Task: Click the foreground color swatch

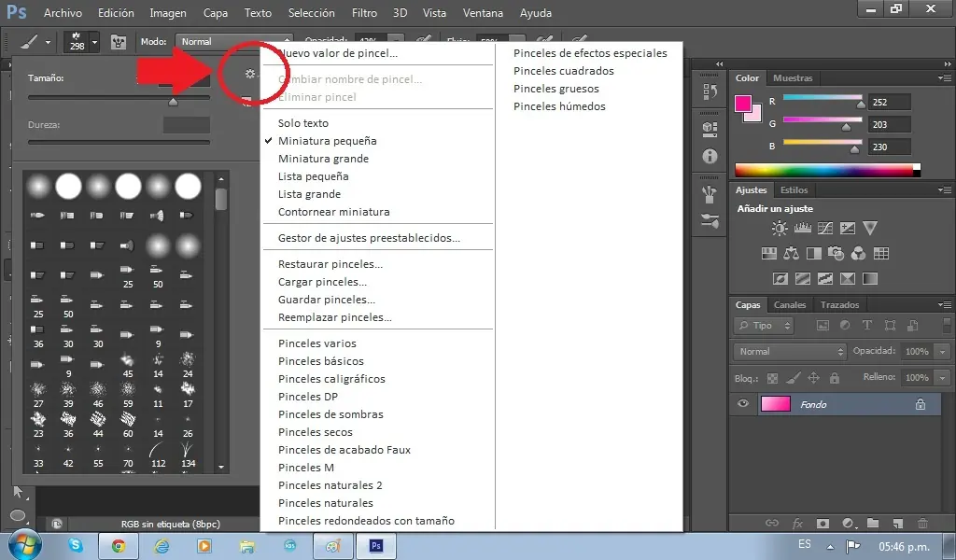Action: [742, 104]
